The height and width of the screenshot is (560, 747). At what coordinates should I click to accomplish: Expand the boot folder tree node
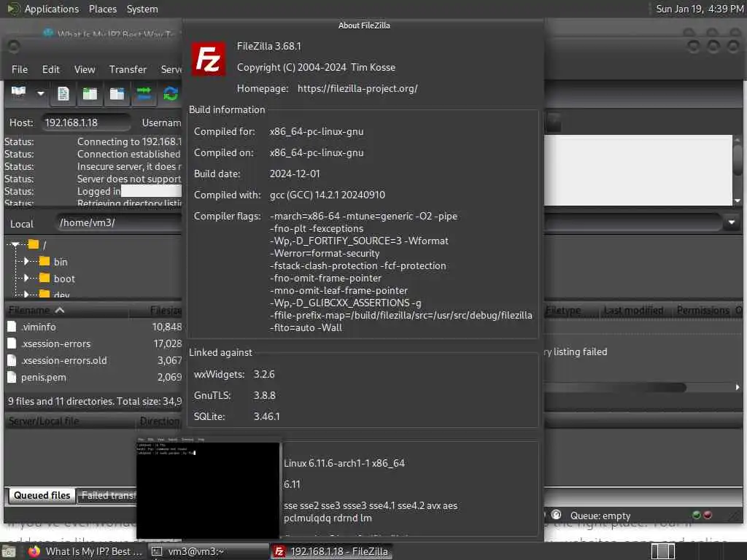pos(27,278)
